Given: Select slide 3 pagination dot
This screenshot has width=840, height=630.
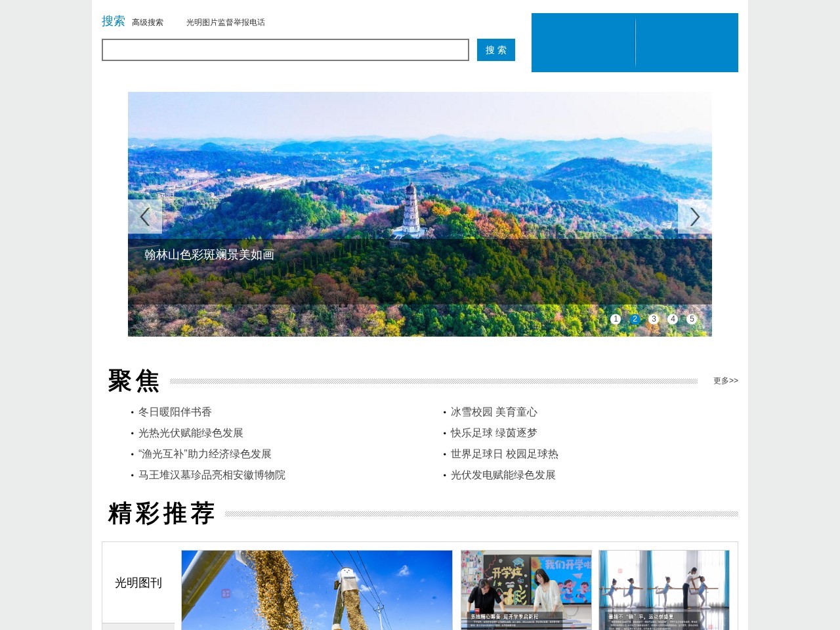Looking at the screenshot, I should 653,319.
